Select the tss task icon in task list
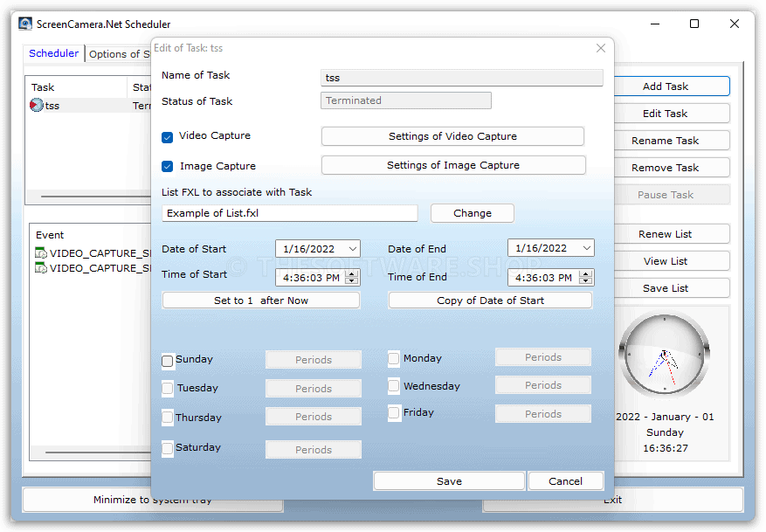The height and width of the screenshot is (532, 766). [37, 106]
